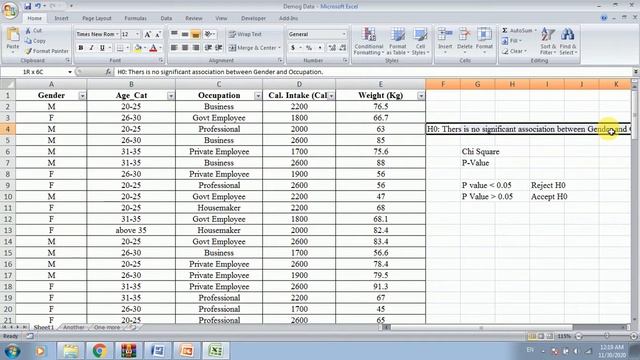Open text orientation options
The height and width of the screenshot is (360, 640).
(209, 34)
